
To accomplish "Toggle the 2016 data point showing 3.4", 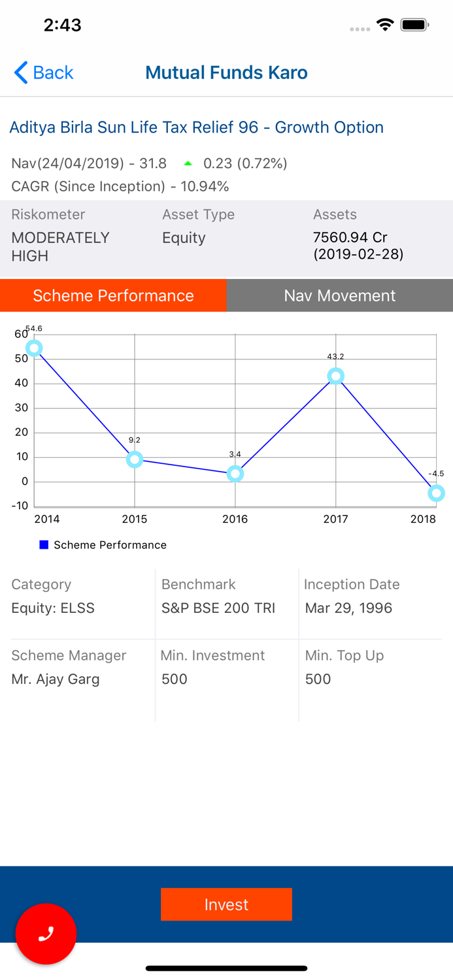I will tap(235, 473).
